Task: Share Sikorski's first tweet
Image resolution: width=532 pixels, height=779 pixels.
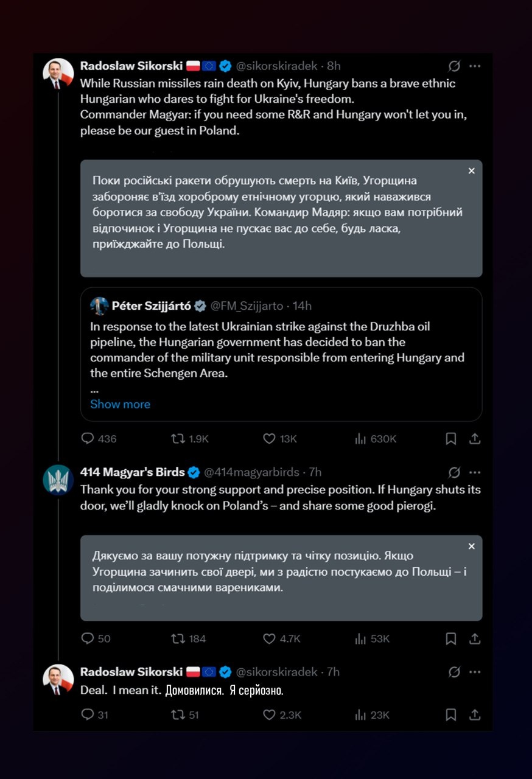Action: (x=475, y=438)
